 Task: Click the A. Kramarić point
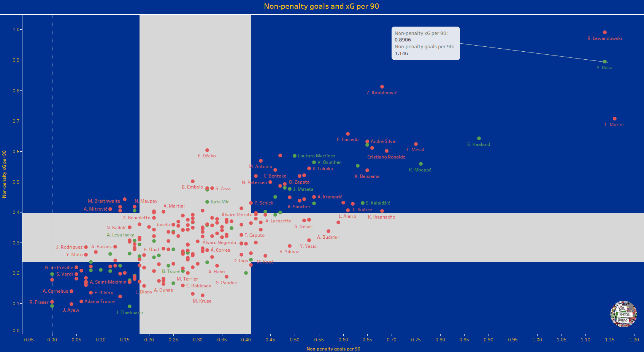pyautogui.click(x=314, y=197)
